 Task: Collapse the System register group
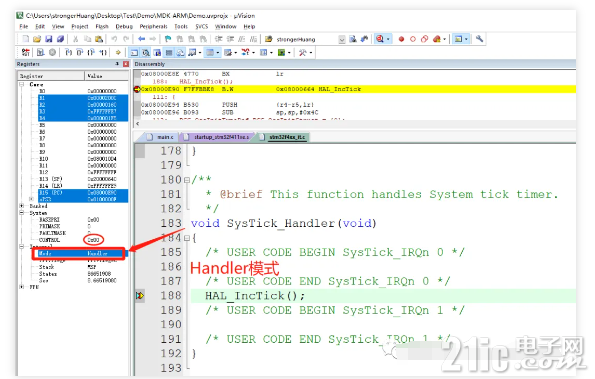pos(22,213)
